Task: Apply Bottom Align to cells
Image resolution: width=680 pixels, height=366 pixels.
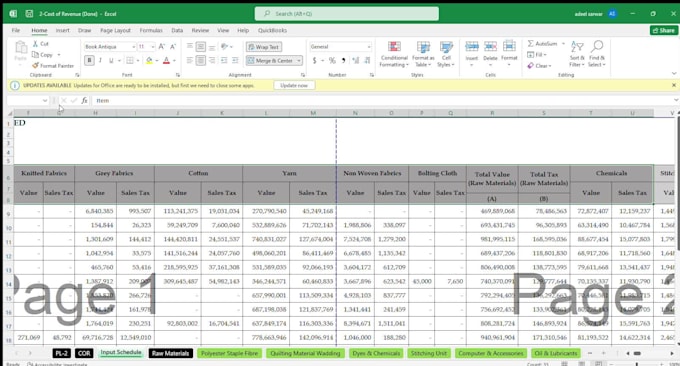Action: click(x=212, y=46)
